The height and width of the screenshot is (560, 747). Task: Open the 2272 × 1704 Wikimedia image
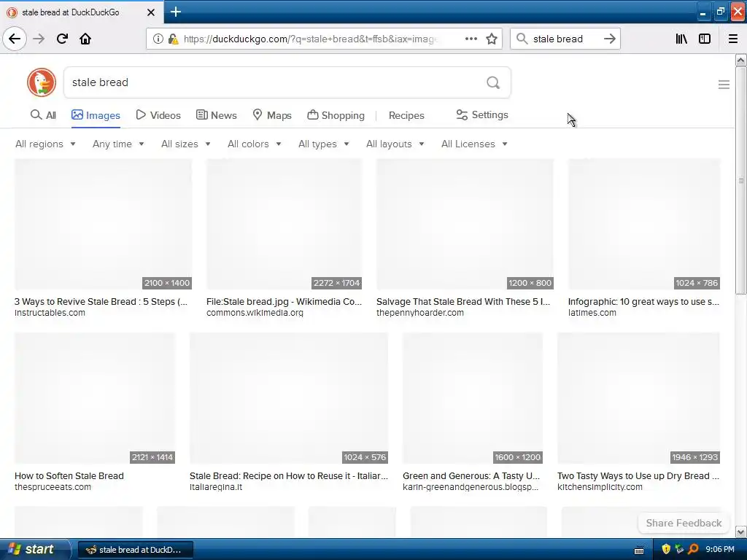[x=284, y=225]
